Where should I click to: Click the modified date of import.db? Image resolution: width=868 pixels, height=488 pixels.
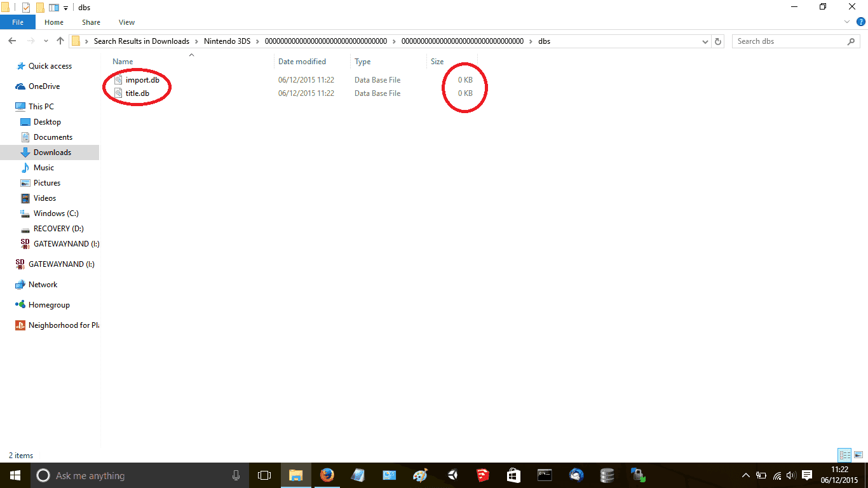tap(306, 80)
